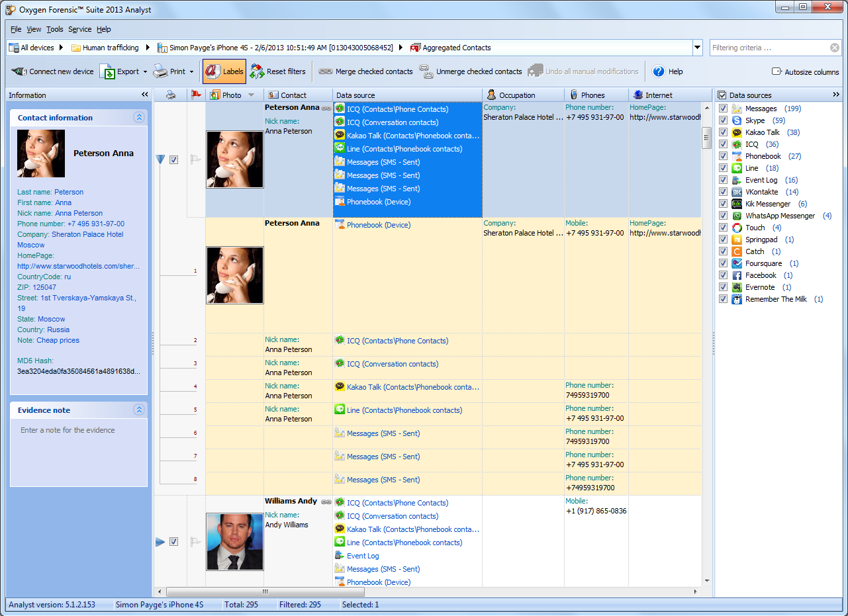This screenshot has width=848, height=616.
Task: Navigate to Human trafficking breadcrumb
Action: tap(105, 48)
